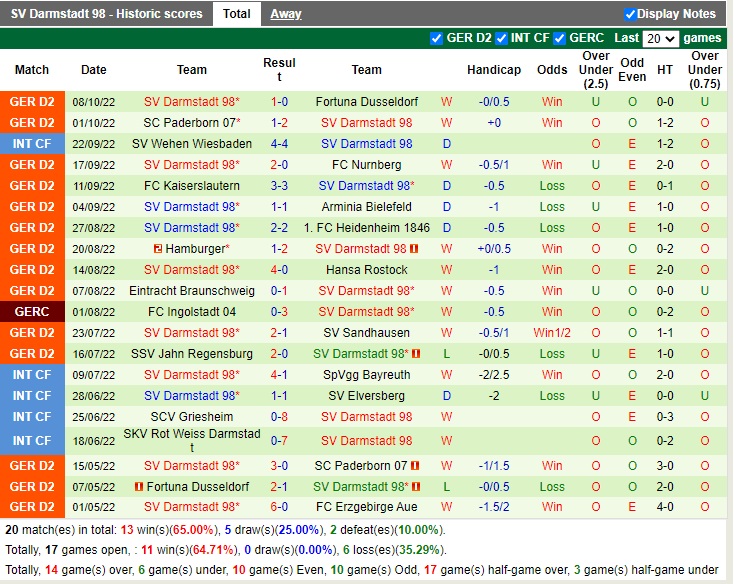Click red card icon next to SC Paderborn 07 on 15/05/22
The height and width of the screenshot is (584, 734).
tap(415, 466)
